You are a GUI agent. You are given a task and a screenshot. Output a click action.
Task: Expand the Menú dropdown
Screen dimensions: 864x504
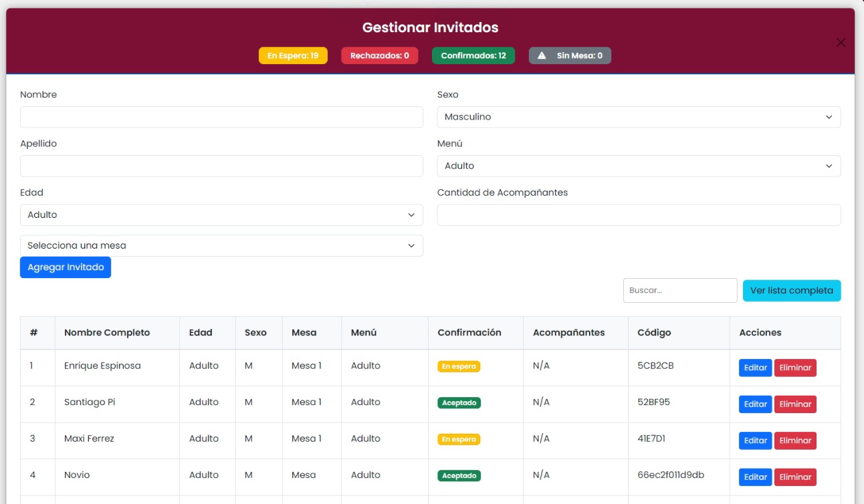click(x=638, y=166)
